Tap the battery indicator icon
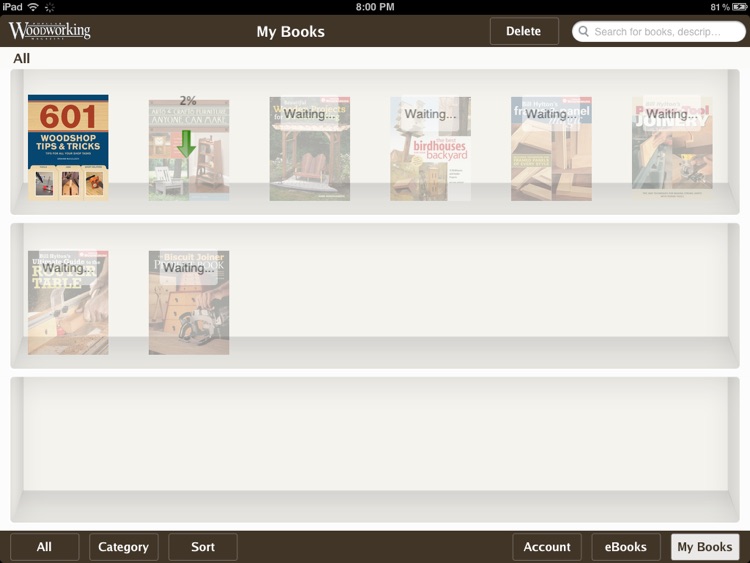This screenshot has height=563, width=750. pyautogui.click(x=739, y=7)
